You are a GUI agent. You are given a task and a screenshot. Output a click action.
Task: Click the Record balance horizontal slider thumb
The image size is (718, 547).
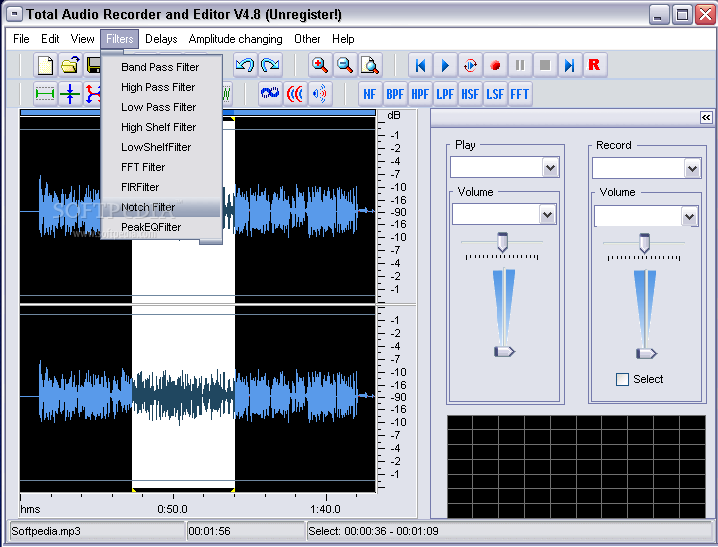coord(644,243)
